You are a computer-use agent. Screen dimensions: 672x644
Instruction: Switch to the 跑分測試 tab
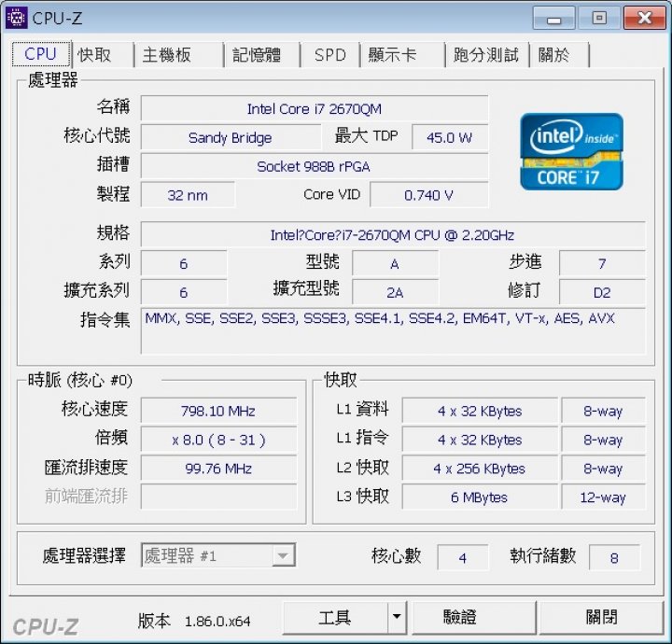pyautogui.click(x=487, y=55)
